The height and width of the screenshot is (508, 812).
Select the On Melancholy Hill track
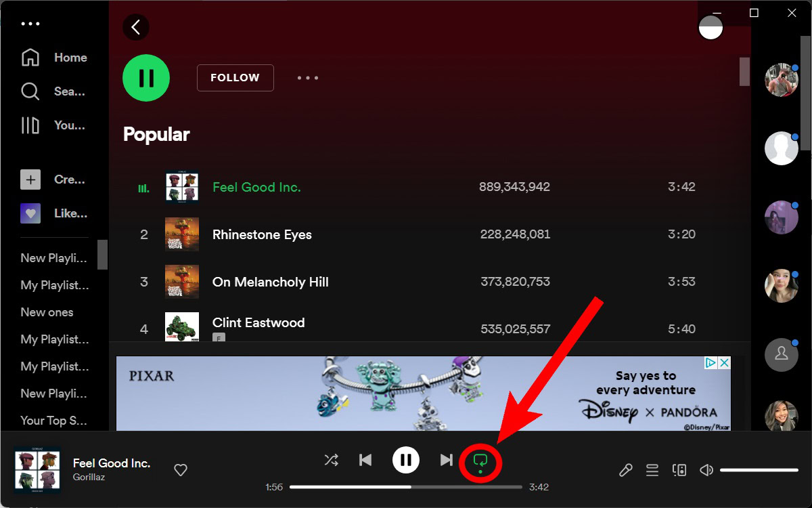430,282
